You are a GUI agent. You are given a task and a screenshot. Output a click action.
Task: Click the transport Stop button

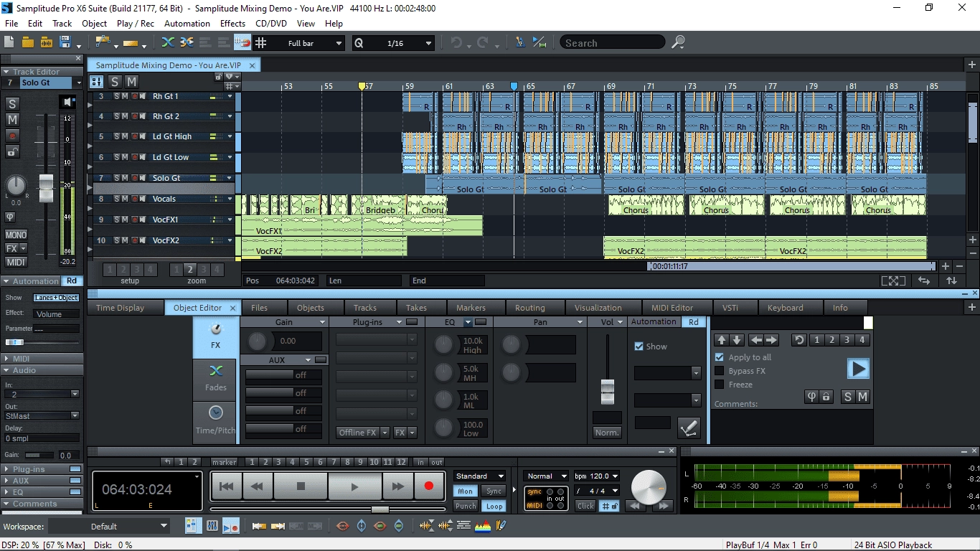pyautogui.click(x=301, y=486)
